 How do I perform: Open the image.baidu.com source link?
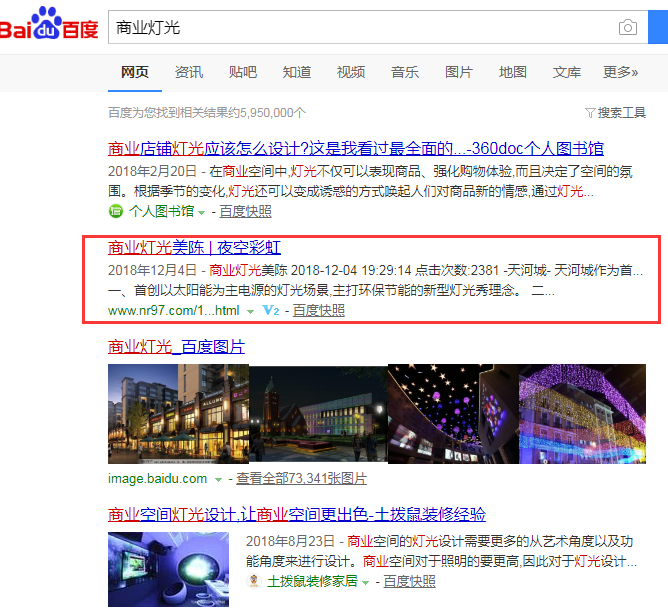157,479
